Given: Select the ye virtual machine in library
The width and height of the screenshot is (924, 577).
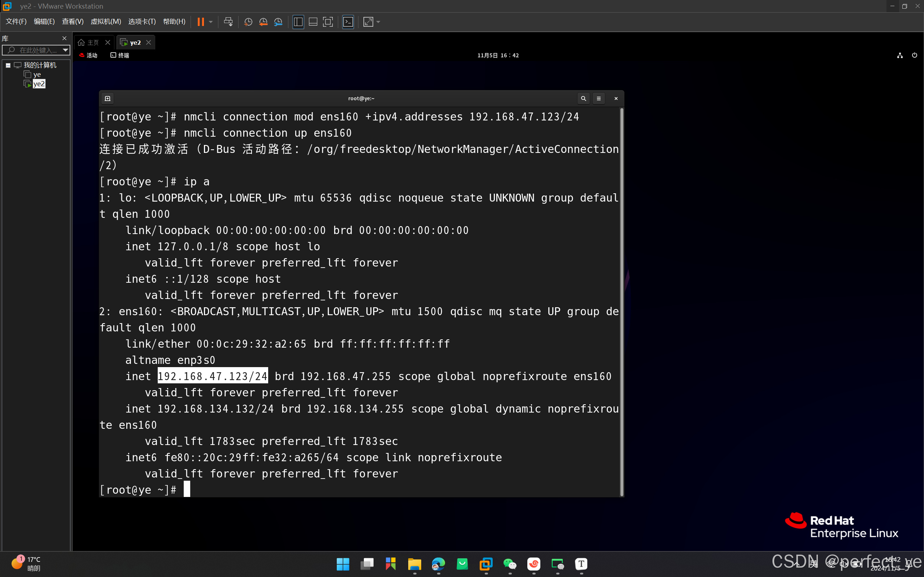Looking at the screenshot, I should [x=37, y=74].
